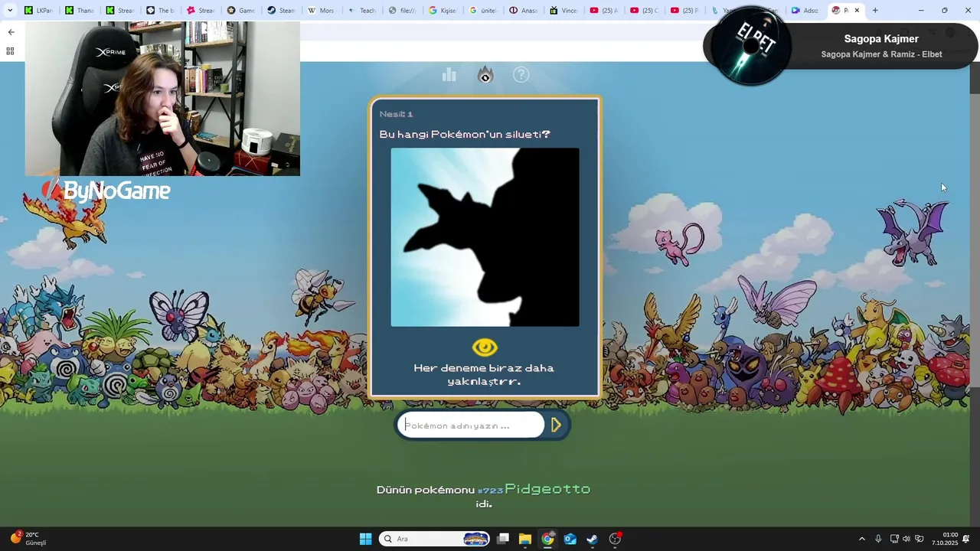Open the weather widget showing 20°C
Viewport: 980px width, 551px height.
click(x=28, y=539)
